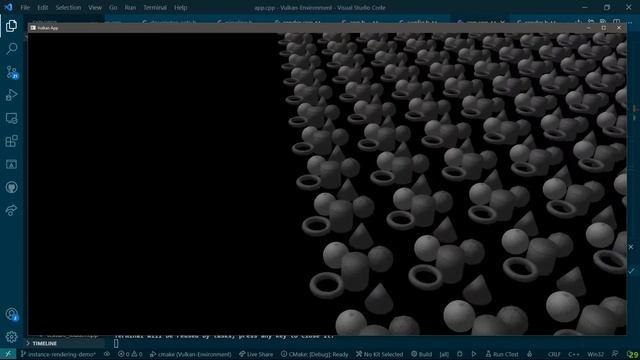Screen dimensions: 640x360
Task: Click the remote window indicator in status bar
Action: click(x=8, y=354)
